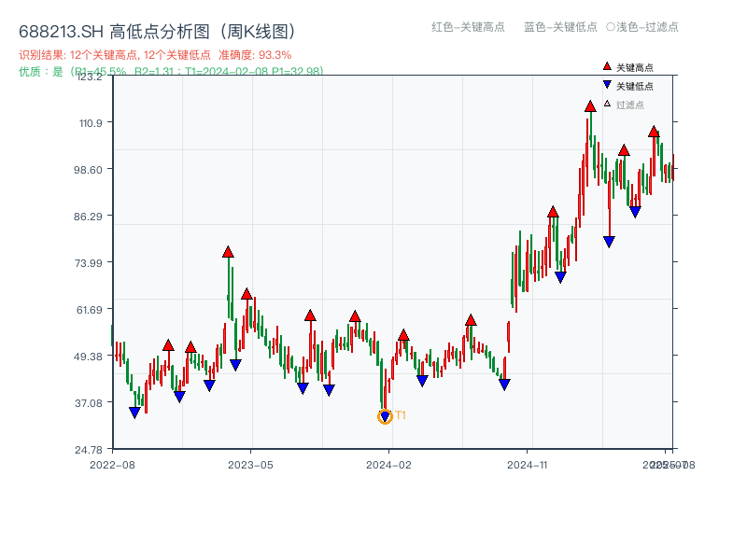Select the T1 text label on the chart
Viewport: 747px width, 560px height.
399,413
